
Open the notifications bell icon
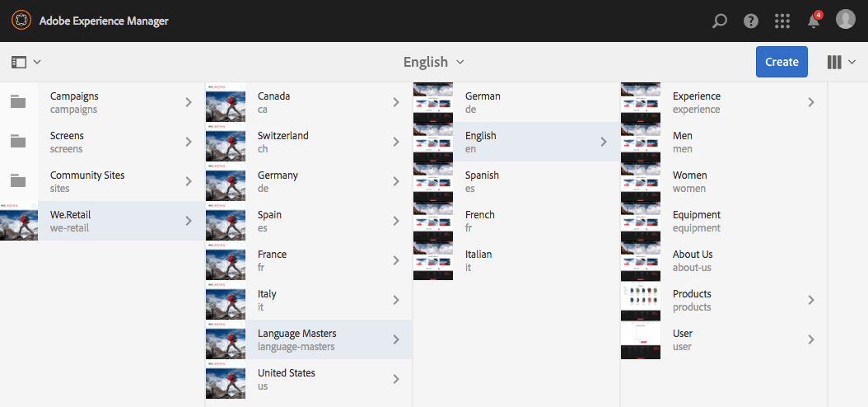point(814,21)
